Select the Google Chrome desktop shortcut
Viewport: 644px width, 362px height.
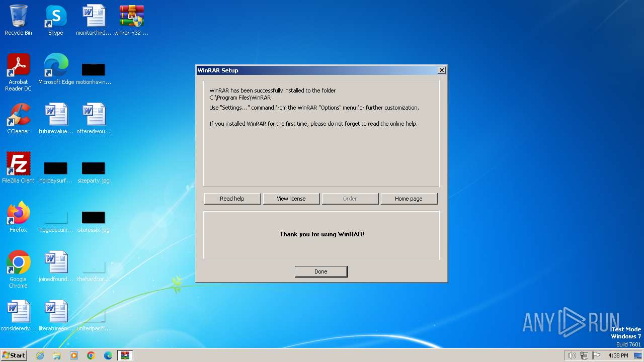coord(18,269)
